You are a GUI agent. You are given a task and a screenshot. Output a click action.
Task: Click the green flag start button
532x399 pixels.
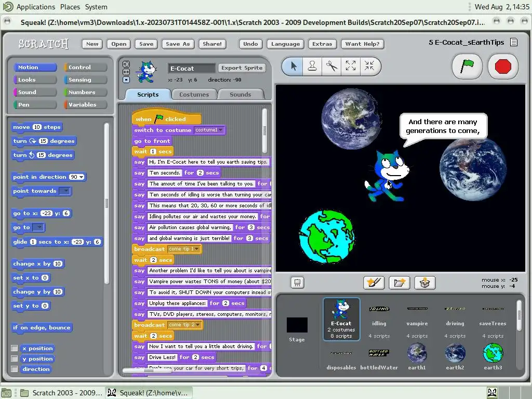coord(467,66)
